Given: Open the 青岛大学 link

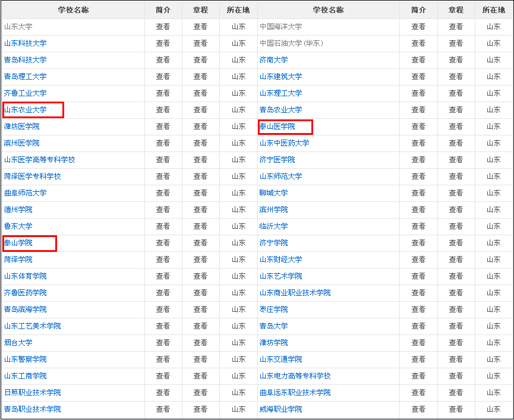Looking at the screenshot, I should click(274, 326).
